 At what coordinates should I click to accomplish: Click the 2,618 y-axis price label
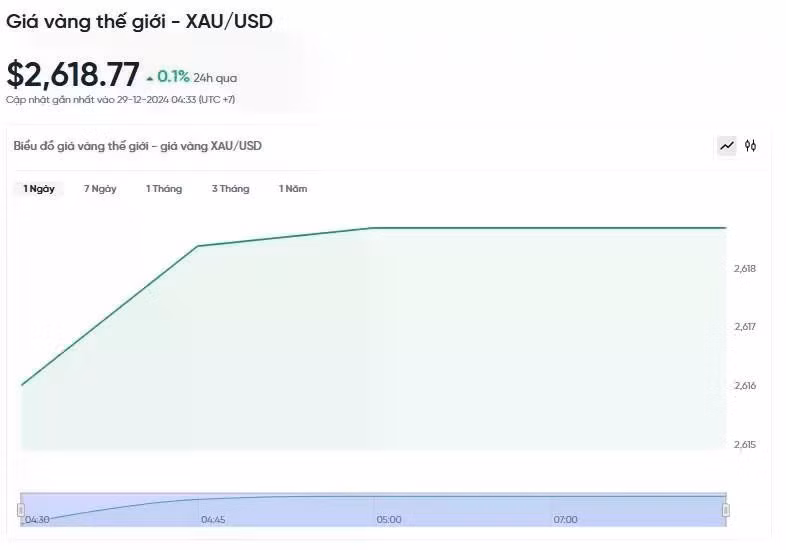[x=744, y=268]
